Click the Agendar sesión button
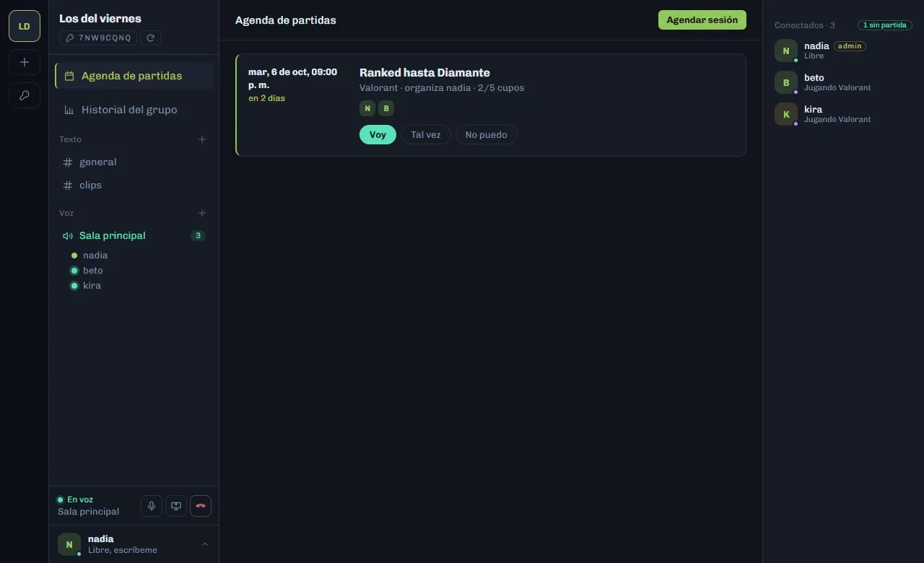This screenshot has height=563, width=924. 702,20
